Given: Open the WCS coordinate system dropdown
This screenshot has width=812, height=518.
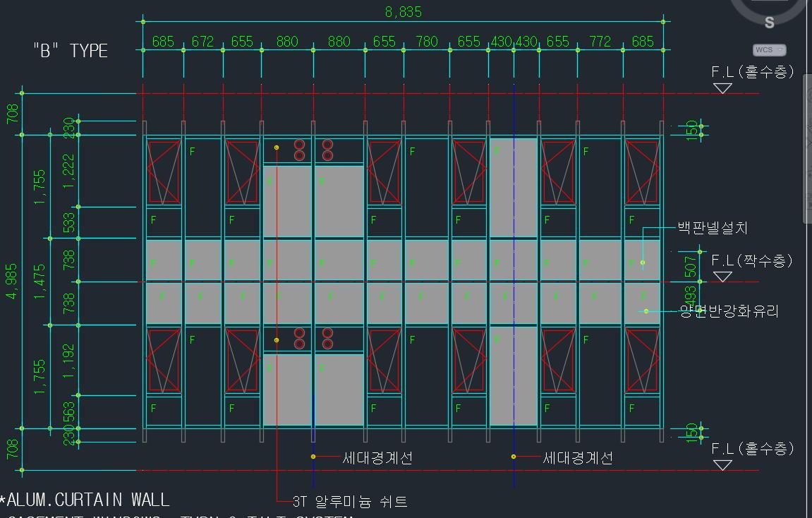Looking at the screenshot, I should (x=769, y=49).
